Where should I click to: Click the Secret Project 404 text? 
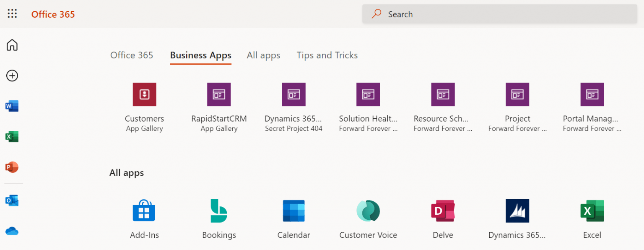pyautogui.click(x=293, y=129)
